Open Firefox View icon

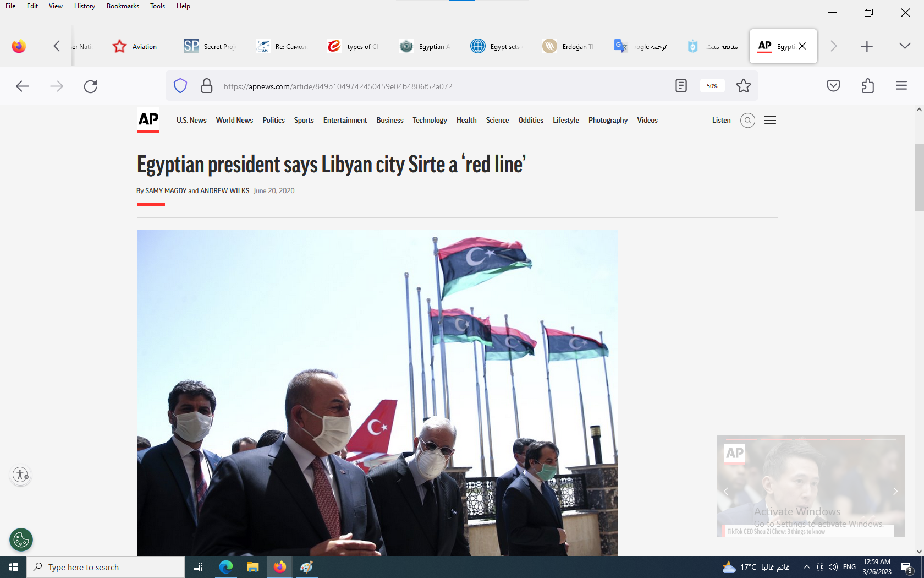(x=19, y=46)
